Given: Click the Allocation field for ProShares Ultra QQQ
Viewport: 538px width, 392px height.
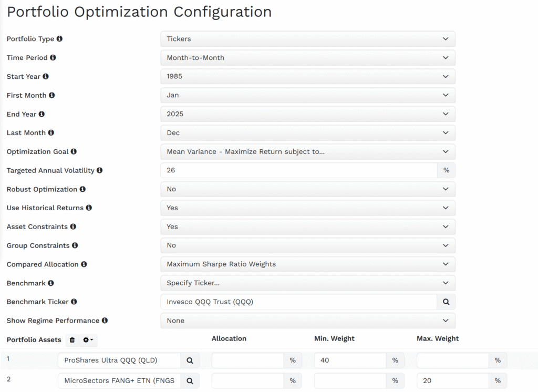Looking at the screenshot, I should [x=248, y=360].
